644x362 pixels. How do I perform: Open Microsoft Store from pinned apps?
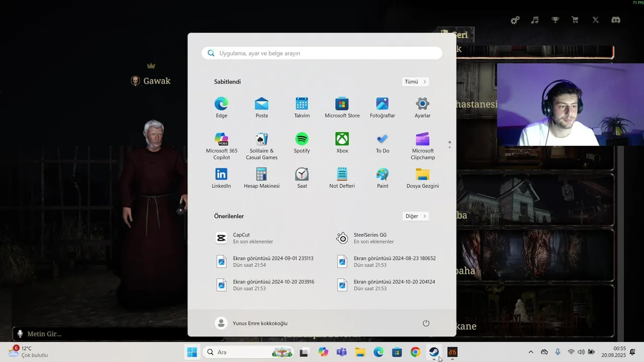[342, 108]
